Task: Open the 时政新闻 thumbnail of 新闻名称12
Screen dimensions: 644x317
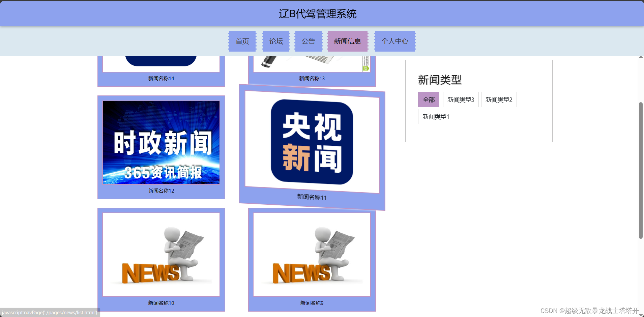Action: [x=161, y=143]
